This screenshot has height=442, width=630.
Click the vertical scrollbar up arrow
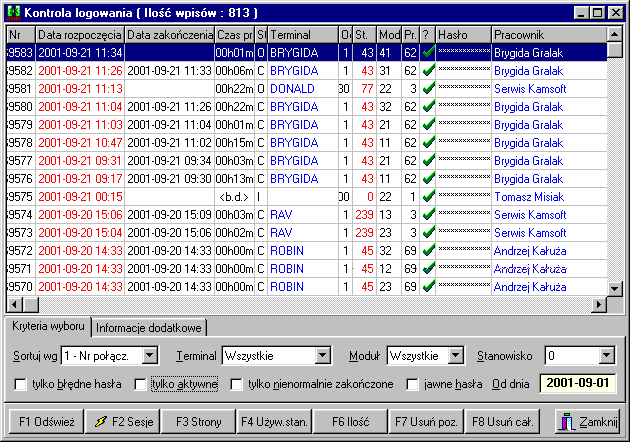click(616, 35)
